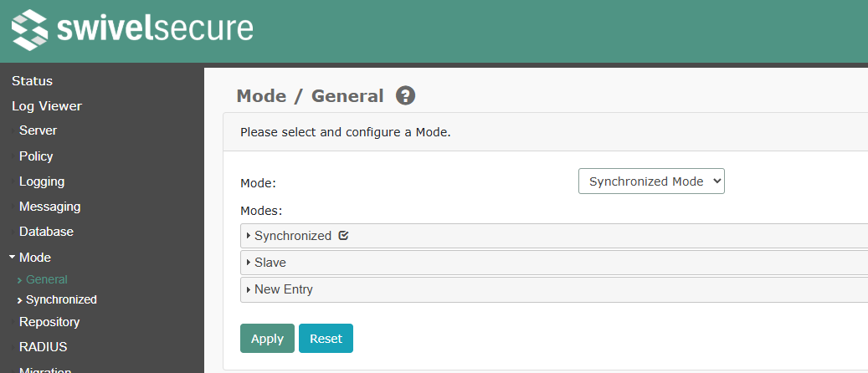
Task: Expand the Repository sidebar menu
Action: (49, 322)
